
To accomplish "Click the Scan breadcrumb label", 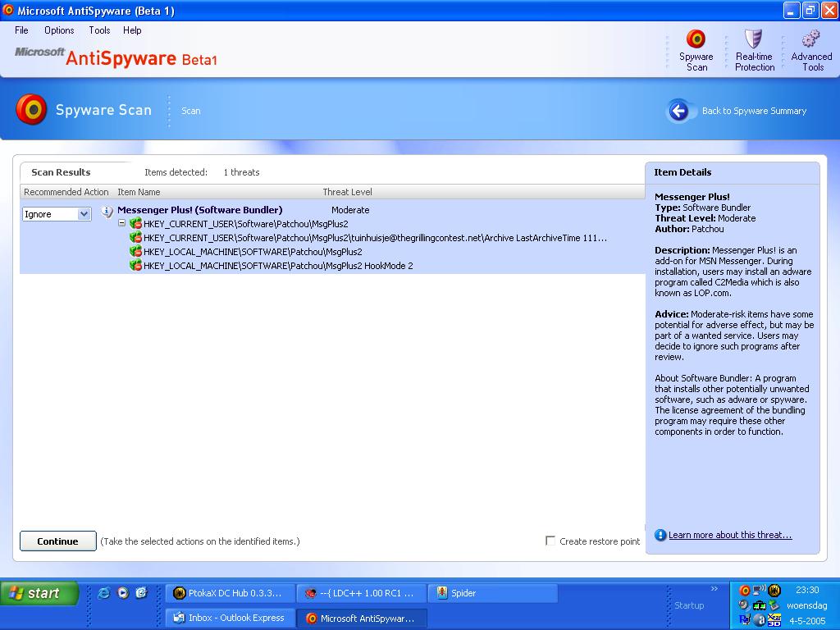I will tap(190, 111).
